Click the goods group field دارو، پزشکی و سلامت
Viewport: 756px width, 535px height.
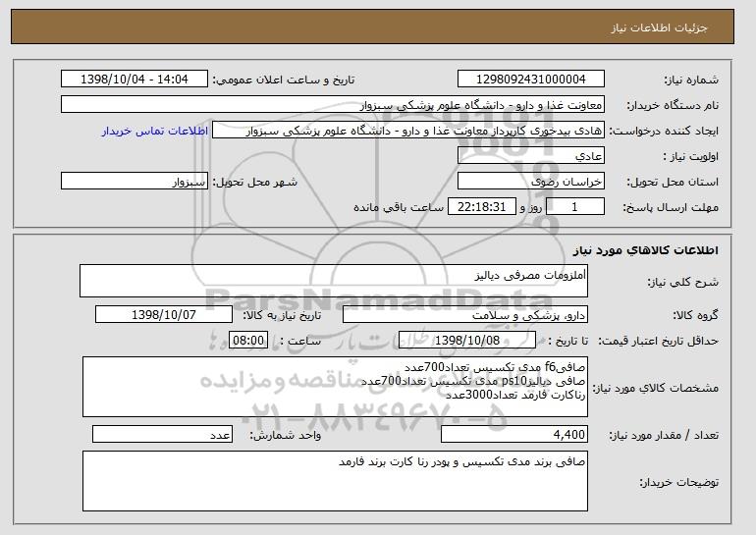(465, 315)
